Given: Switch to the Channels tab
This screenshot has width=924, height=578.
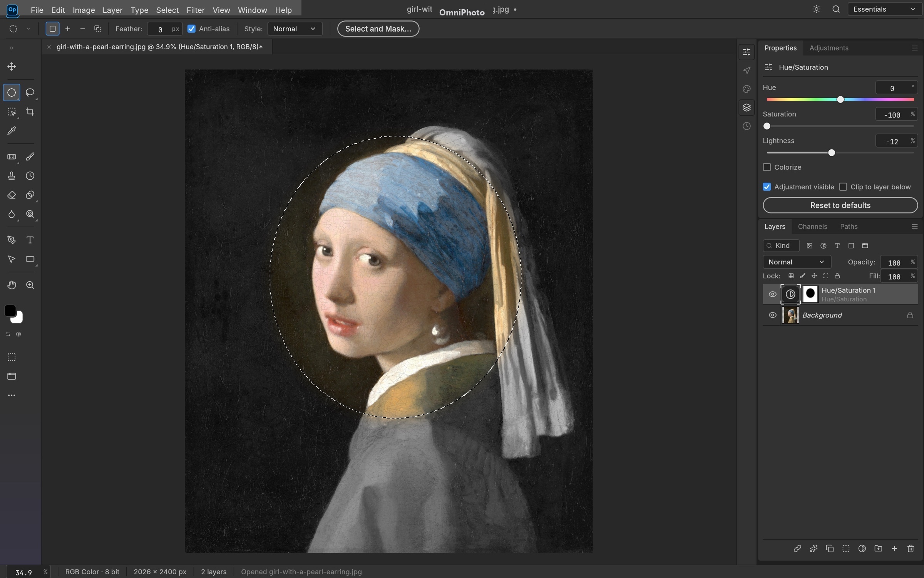Looking at the screenshot, I should [812, 227].
